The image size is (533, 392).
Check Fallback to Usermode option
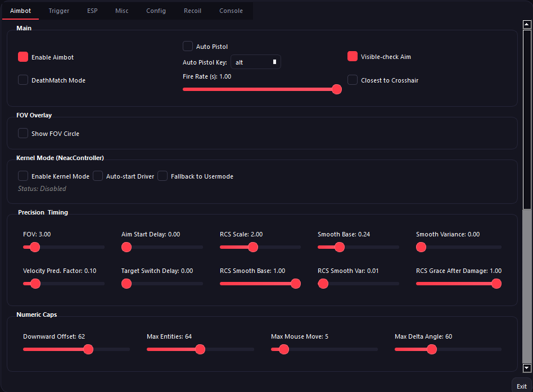(162, 176)
